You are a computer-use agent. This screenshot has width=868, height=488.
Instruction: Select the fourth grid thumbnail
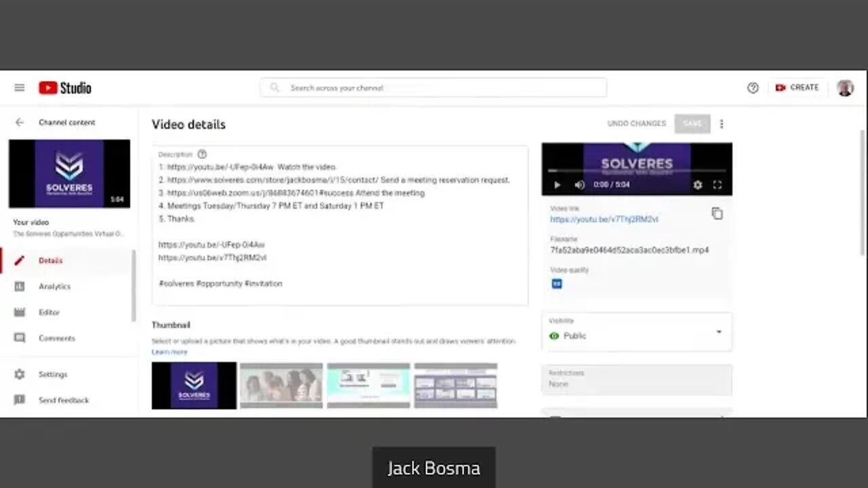tap(456, 386)
